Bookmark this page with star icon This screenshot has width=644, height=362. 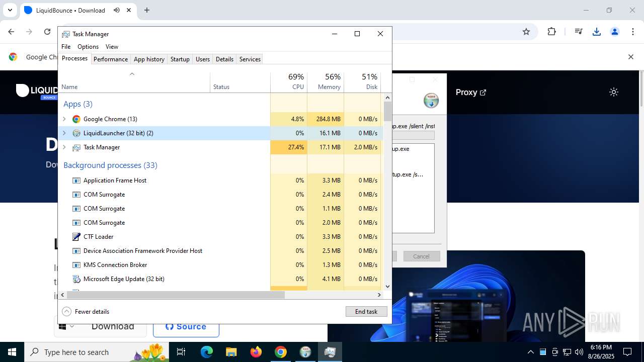coord(526,32)
